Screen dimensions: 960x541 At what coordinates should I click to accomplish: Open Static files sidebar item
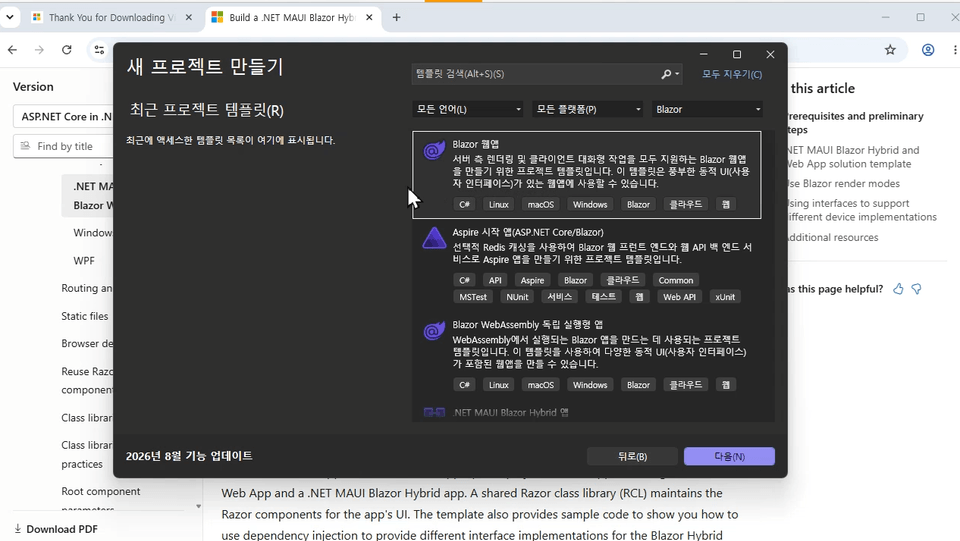[x=84, y=316]
